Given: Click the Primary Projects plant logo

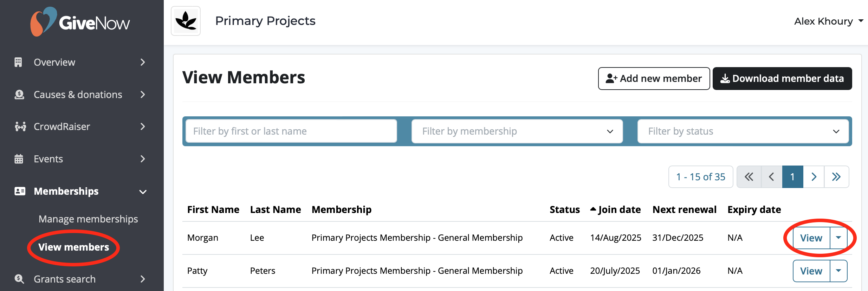Looking at the screenshot, I should tap(186, 21).
